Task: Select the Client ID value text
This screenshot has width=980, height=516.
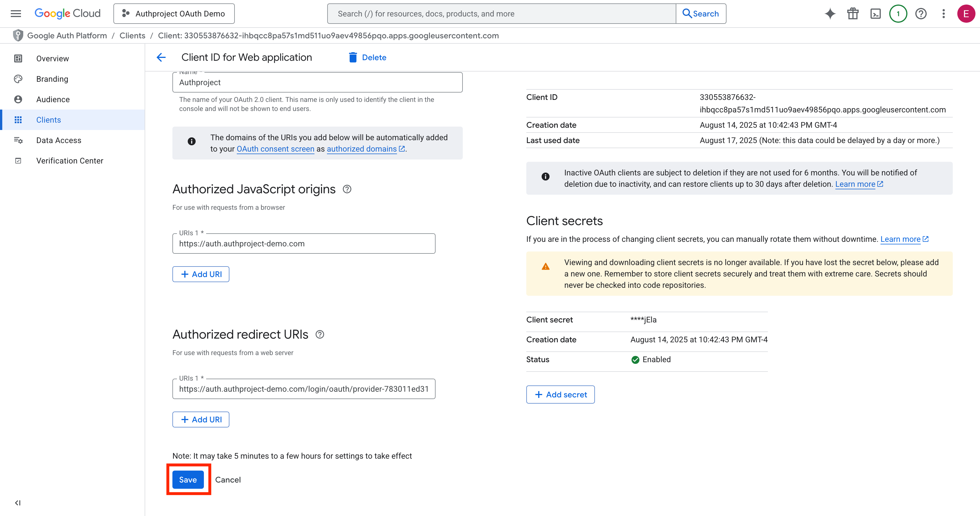Action: pyautogui.click(x=823, y=103)
